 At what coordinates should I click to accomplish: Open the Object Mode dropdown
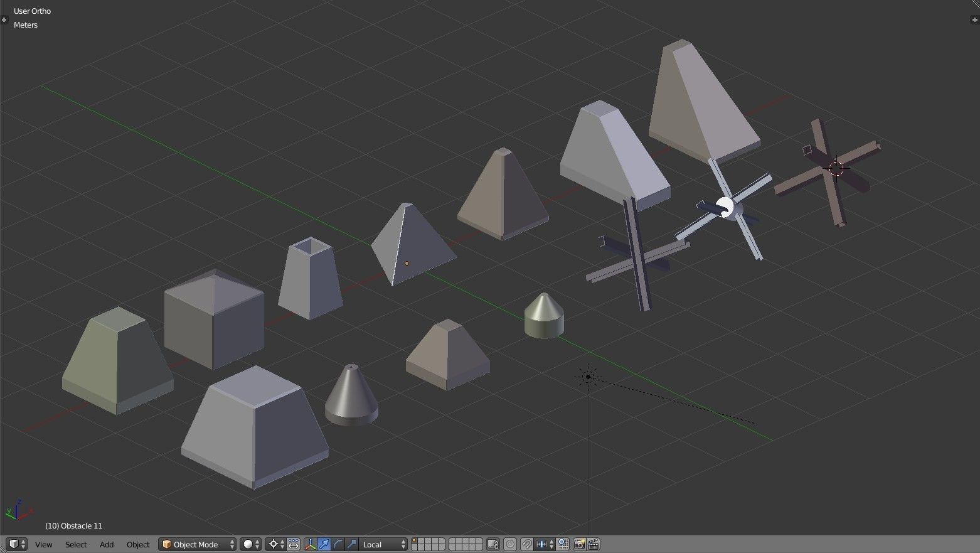tap(197, 544)
